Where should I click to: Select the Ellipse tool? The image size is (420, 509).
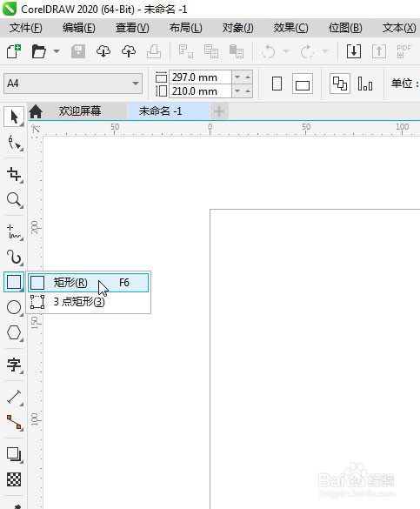tap(14, 307)
